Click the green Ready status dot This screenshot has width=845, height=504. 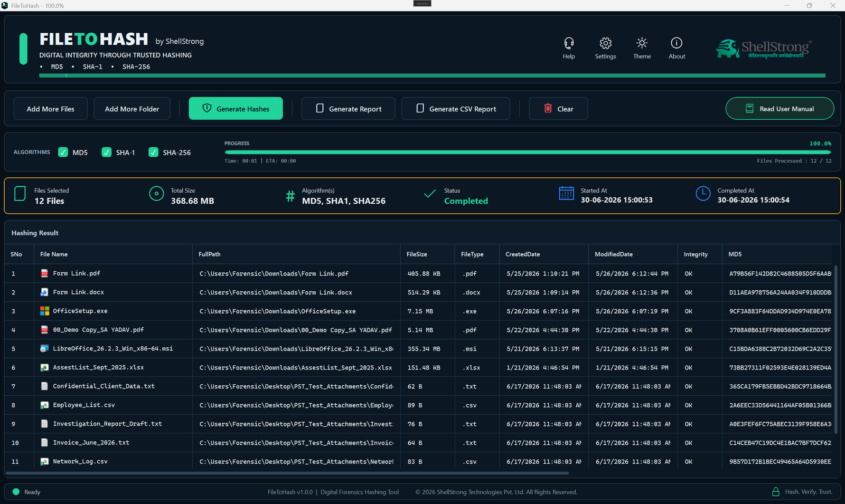click(16, 492)
